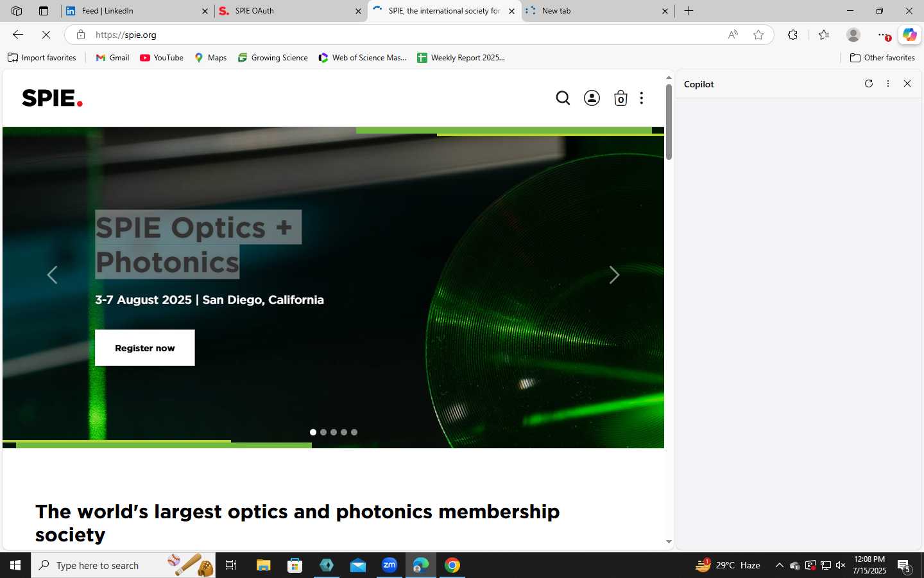
Task: Open the Favorites list icon
Action: (824, 35)
